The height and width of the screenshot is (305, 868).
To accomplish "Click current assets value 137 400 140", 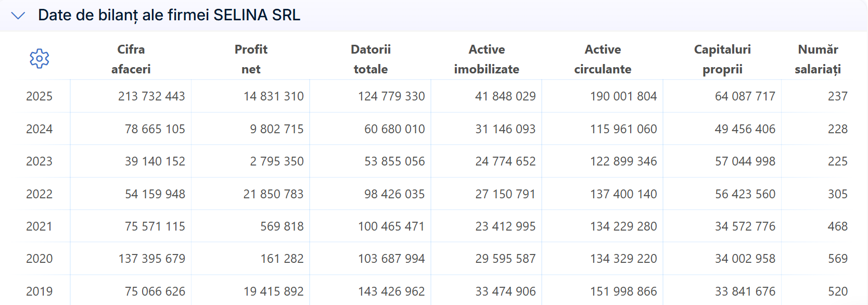I will point(623,194).
